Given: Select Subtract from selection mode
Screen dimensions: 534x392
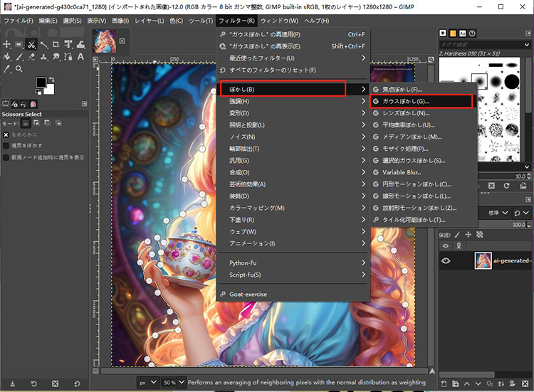Looking at the screenshot, I should click(48, 123).
